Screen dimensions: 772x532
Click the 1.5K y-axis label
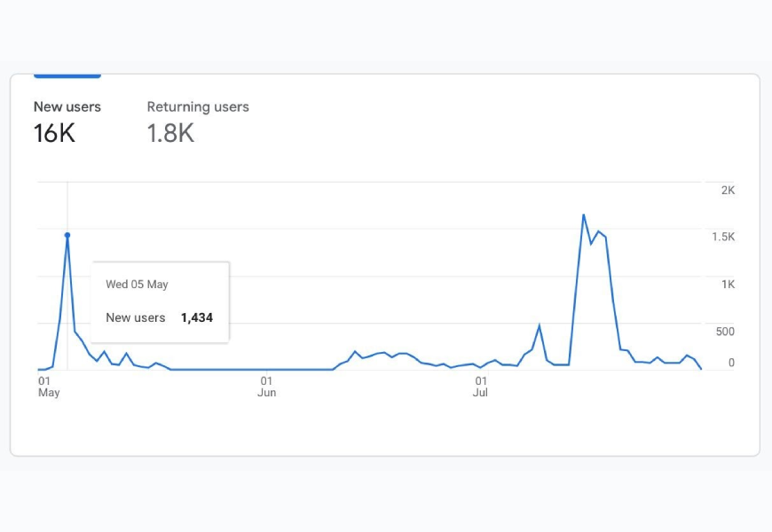[723, 237]
